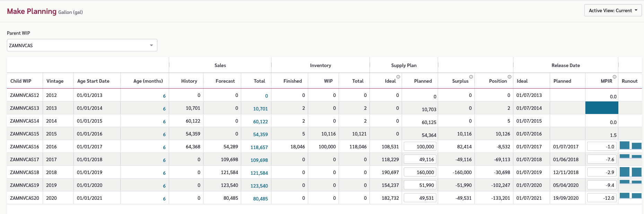Click the info icon next to MPIR

click(615, 77)
